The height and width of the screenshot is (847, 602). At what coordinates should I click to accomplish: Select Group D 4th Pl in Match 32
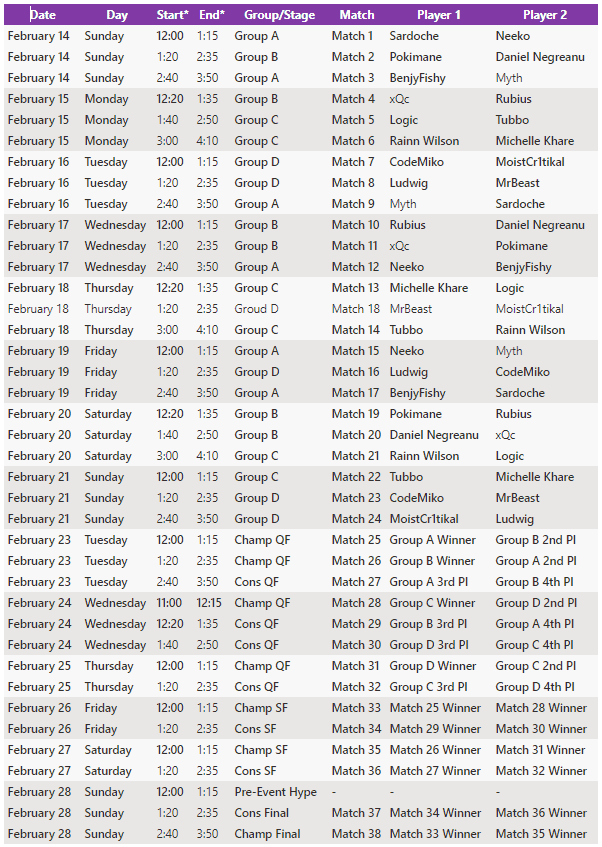click(535, 687)
